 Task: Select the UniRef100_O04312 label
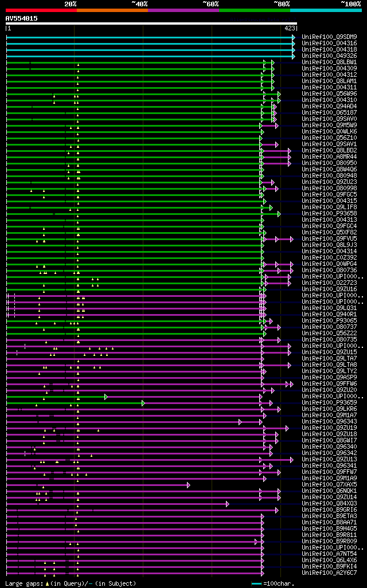coord(330,75)
